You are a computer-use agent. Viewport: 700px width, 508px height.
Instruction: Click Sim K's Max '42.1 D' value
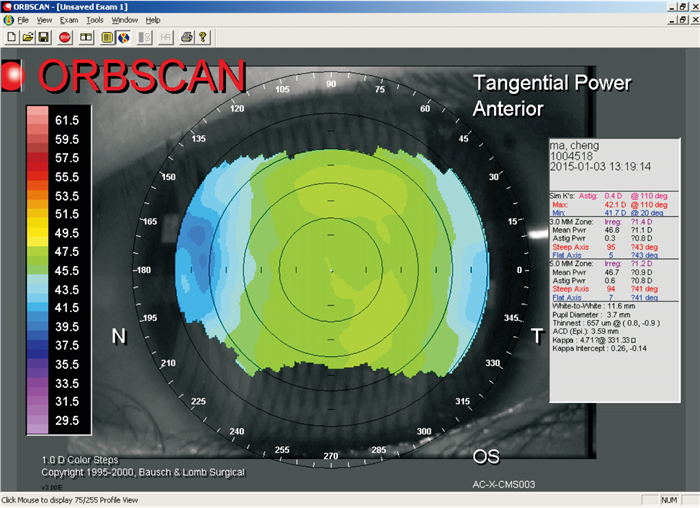click(x=615, y=205)
